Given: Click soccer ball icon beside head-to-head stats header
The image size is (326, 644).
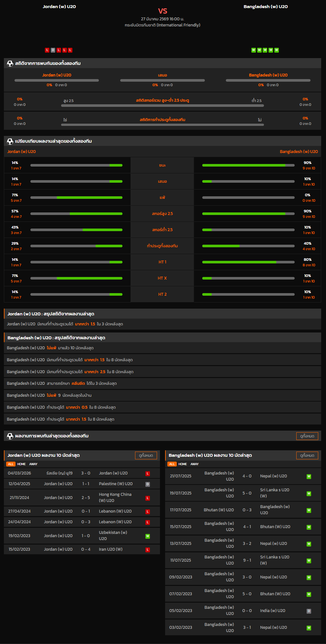Looking at the screenshot, I should (10, 64).
